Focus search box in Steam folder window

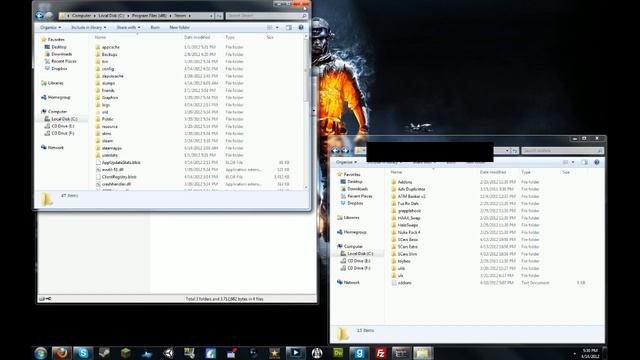[266, 16]
